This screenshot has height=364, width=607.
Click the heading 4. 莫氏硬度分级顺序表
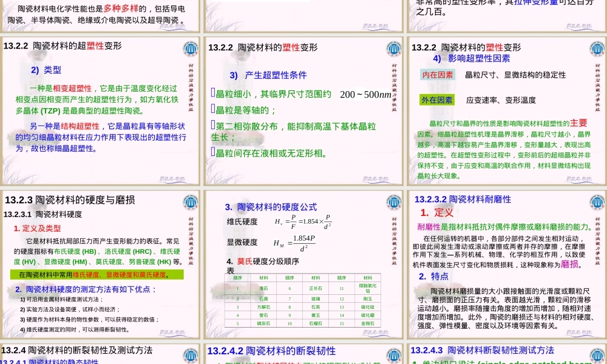tap(262, 266)
